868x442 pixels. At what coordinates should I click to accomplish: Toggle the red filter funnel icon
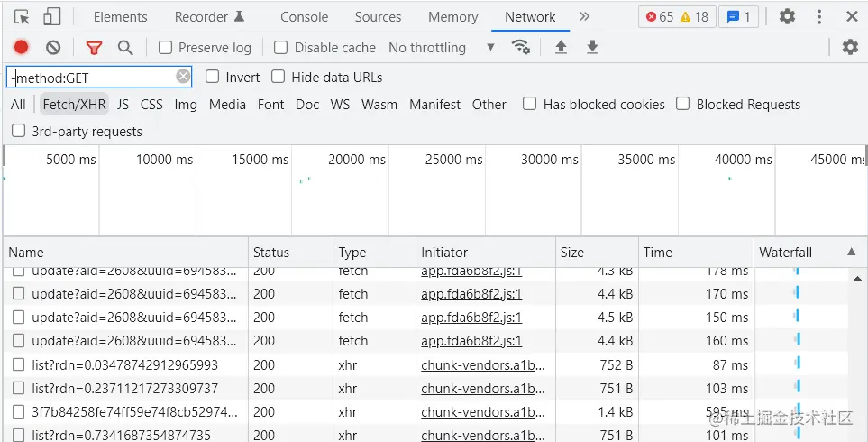(x=94, y=47)
